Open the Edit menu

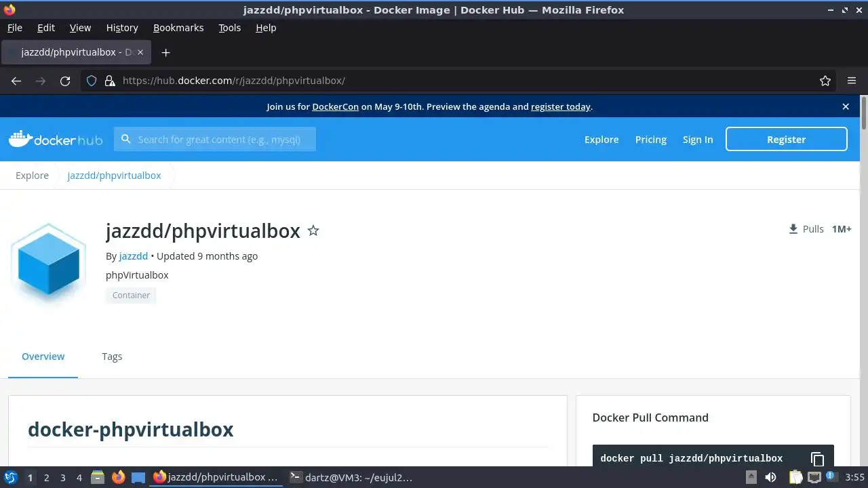coord(46,28)
